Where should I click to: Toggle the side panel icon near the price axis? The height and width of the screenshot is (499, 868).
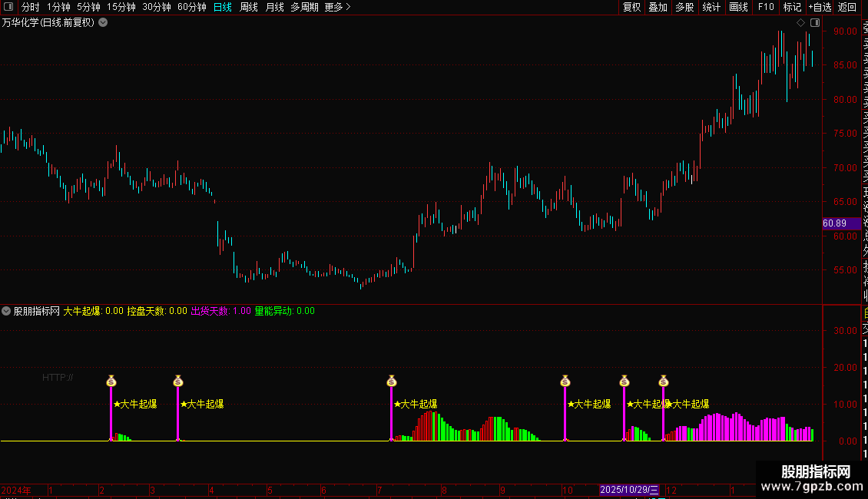coord(815,23)
